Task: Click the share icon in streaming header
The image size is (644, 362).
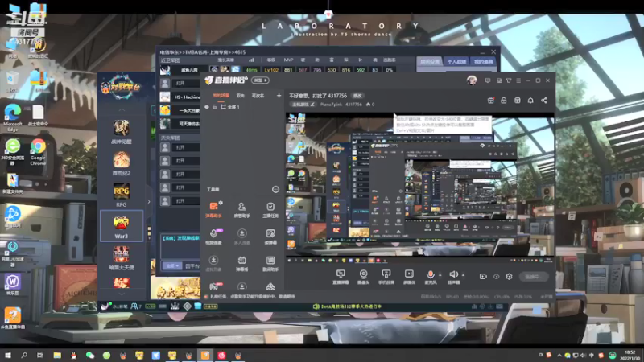Action: coord(544,100)
